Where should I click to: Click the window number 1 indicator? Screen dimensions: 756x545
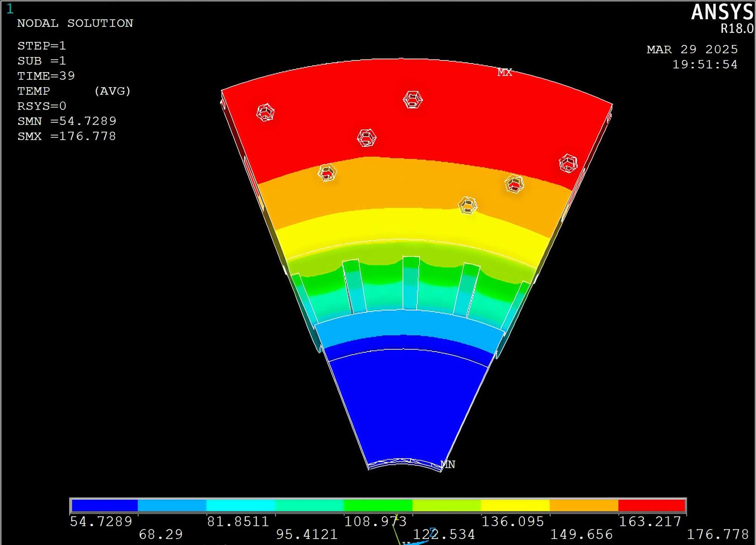pos(10,9)
